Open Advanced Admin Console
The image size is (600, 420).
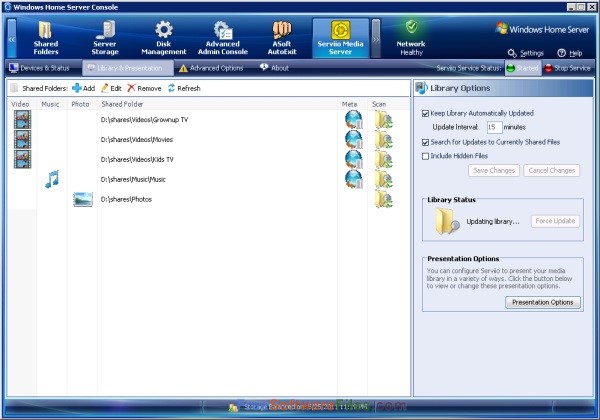223,38
